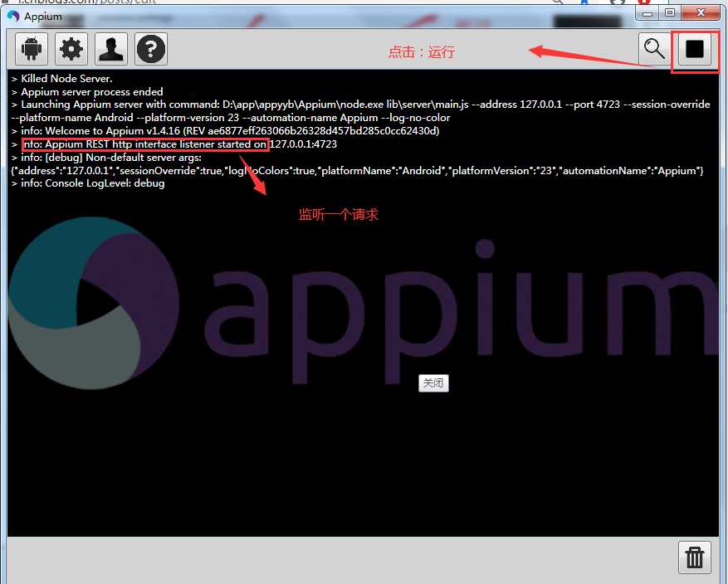Viewport: 728px width, 584px height.
Task: Click the listener address 127.0.0.1:4723
Action: tap(303, 144)
